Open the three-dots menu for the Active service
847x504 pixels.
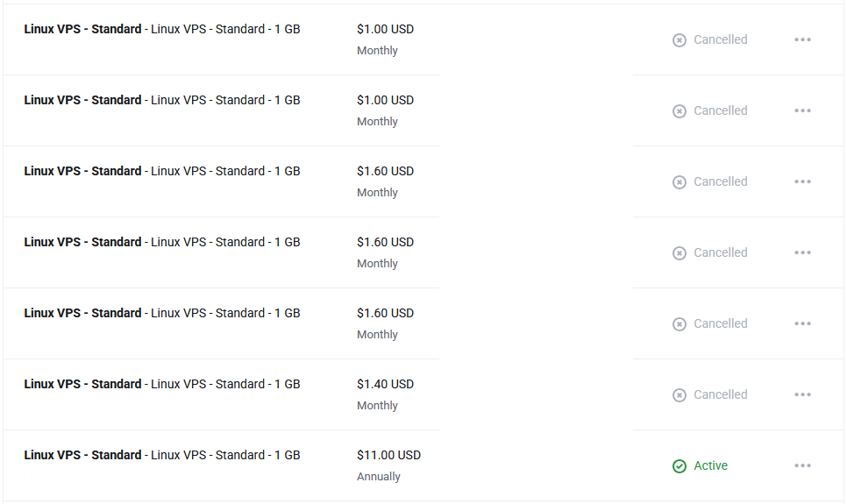coord(802,465)
